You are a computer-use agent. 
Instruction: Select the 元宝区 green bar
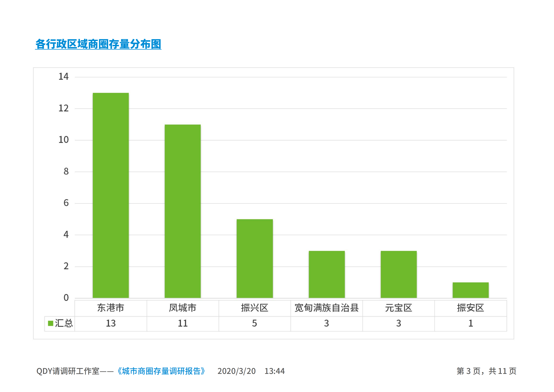[399, 274]
